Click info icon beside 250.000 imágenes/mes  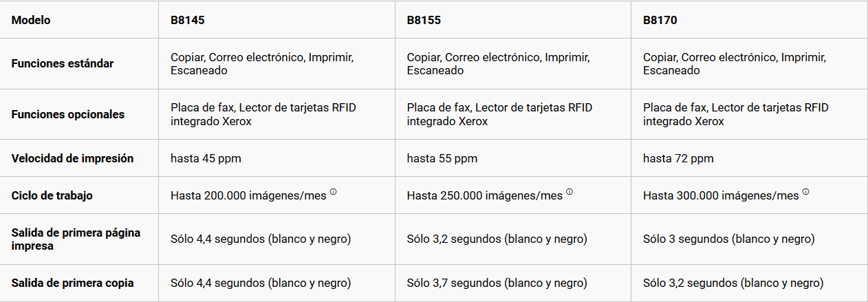569,192
